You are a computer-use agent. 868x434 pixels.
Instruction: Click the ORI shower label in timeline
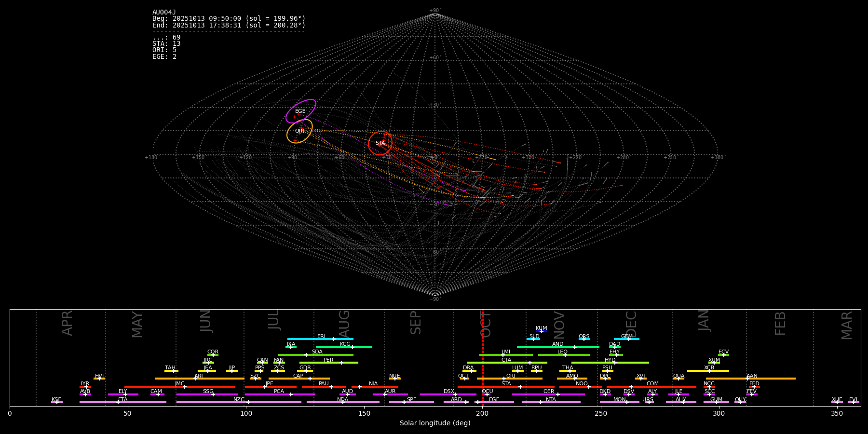[x=511, y=376]
